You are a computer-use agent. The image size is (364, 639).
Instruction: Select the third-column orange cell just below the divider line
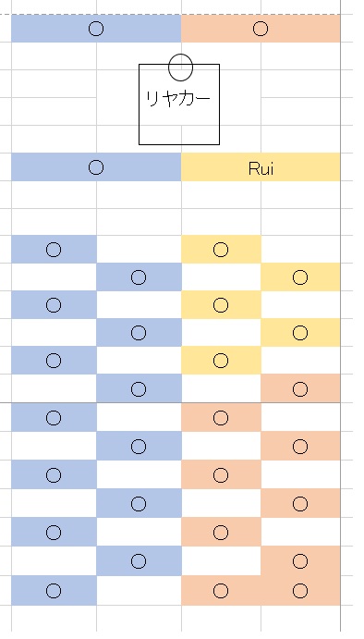pos(221,417)
